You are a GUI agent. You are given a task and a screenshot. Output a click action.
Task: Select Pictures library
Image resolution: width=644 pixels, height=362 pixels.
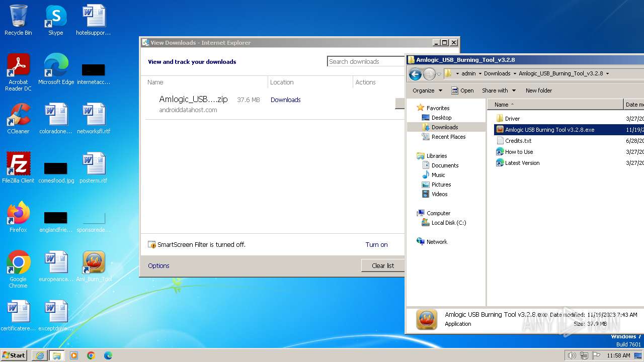tap(436, 185)
